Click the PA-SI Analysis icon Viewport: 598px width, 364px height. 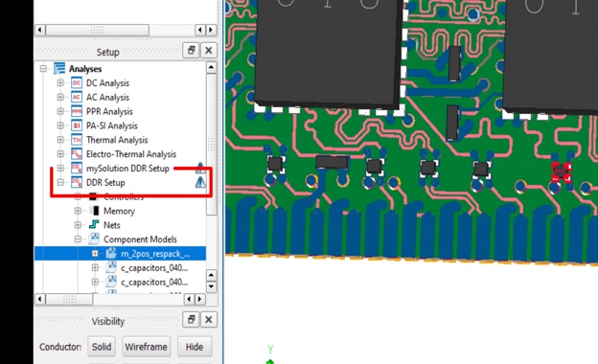(x=77, y=125)
